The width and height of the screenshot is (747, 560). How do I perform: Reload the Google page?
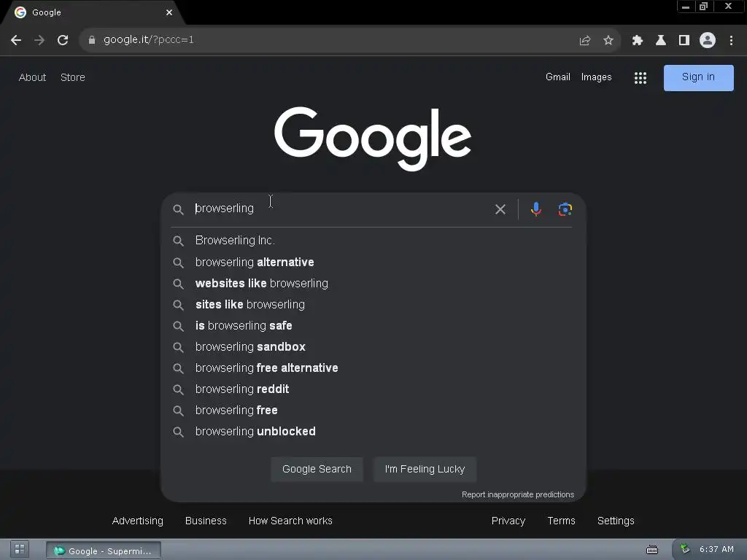click(x=63, y=40)
